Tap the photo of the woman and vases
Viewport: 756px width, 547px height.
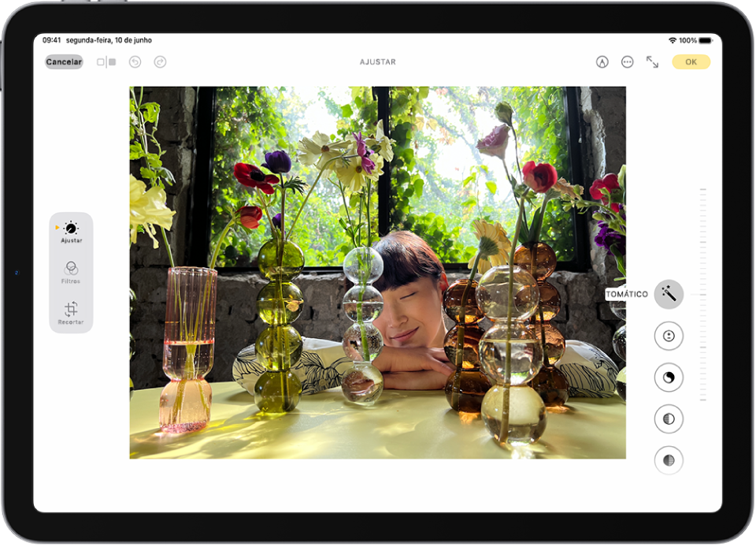(x=377, y=273)
